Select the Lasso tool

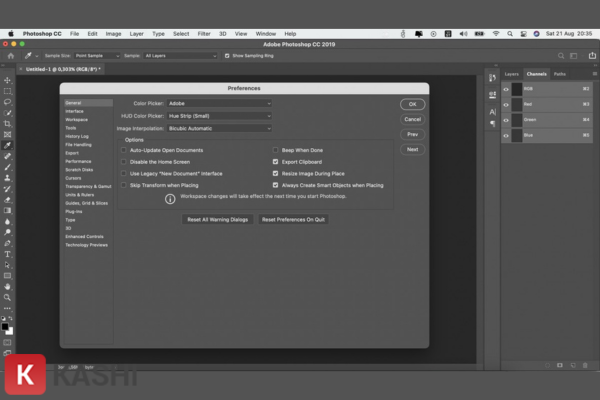7,102
